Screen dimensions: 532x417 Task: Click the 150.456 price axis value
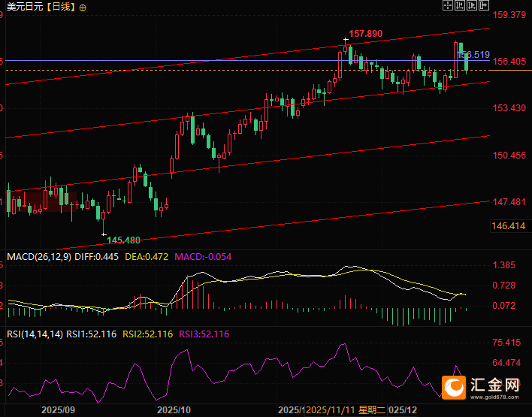pyautogui.click(x=509, y=156)
